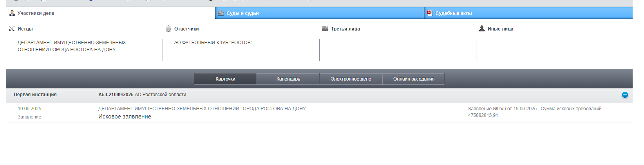This screenshot has width=644, height=165.
Task: Click the Первая инстанция header label
Action: [35, 95]
